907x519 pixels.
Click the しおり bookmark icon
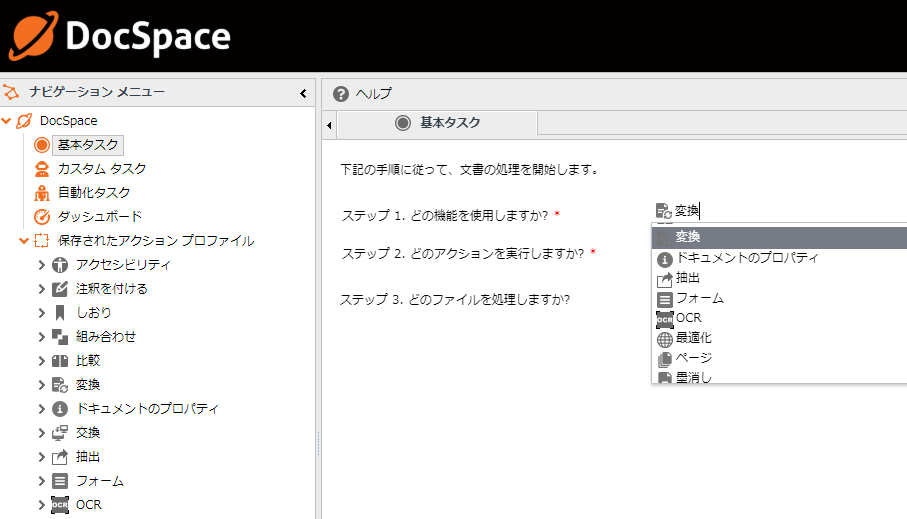click(60, 313)
